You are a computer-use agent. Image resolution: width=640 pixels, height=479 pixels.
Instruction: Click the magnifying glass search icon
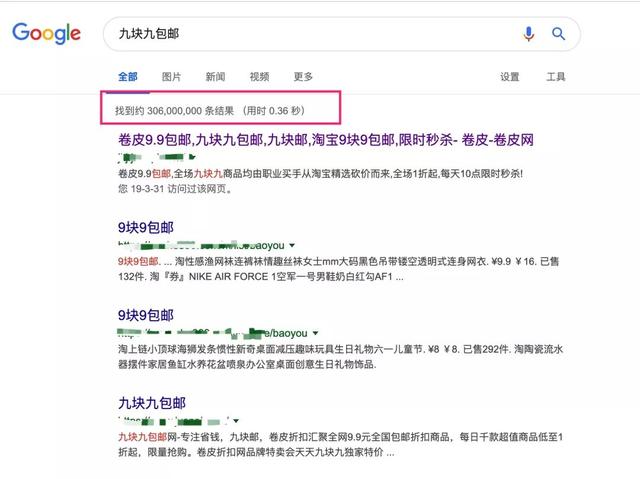[x=558, y=33]
